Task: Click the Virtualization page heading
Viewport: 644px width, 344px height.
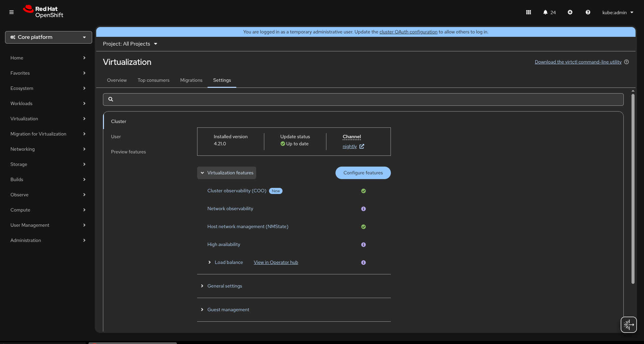Action: tap(127, 62)
